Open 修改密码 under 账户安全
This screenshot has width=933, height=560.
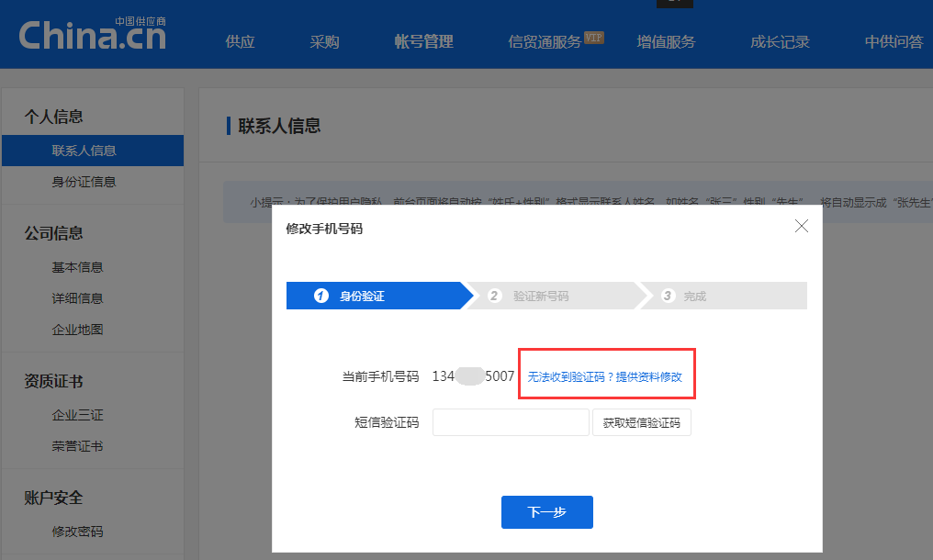[77, 532]
